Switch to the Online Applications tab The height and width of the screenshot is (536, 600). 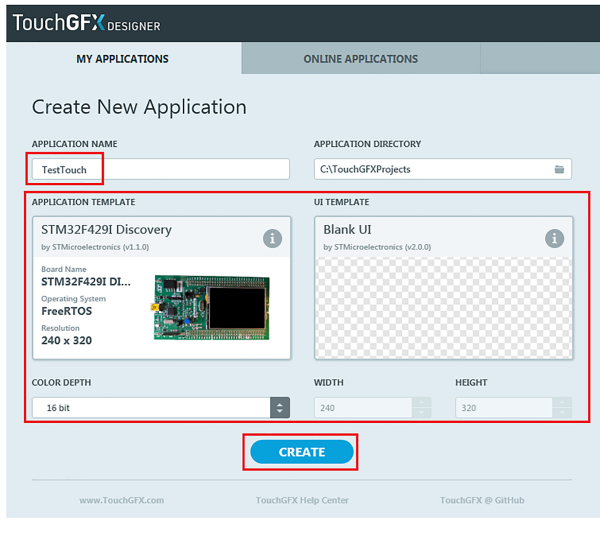360,59
